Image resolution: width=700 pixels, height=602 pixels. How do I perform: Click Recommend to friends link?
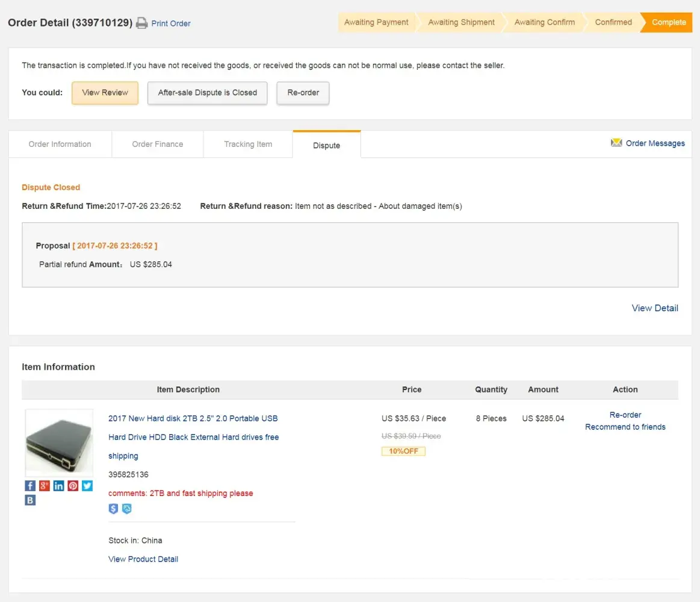pos(625,427)
